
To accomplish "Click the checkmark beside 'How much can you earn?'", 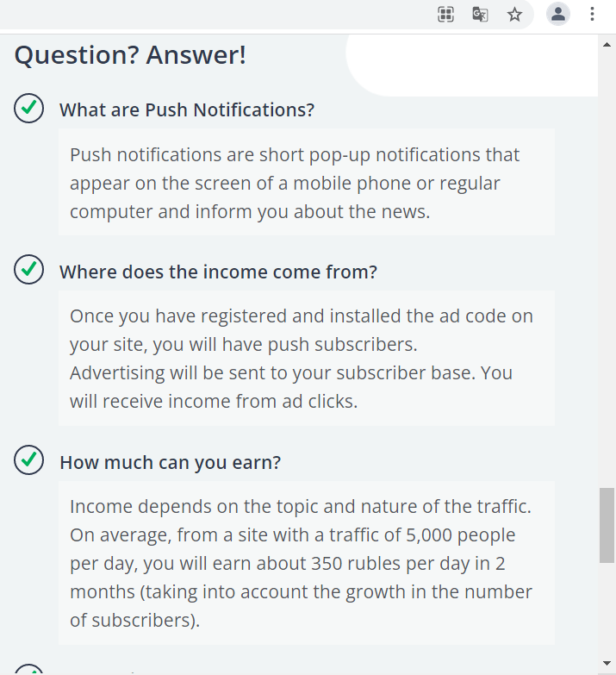I will [29, 460].
